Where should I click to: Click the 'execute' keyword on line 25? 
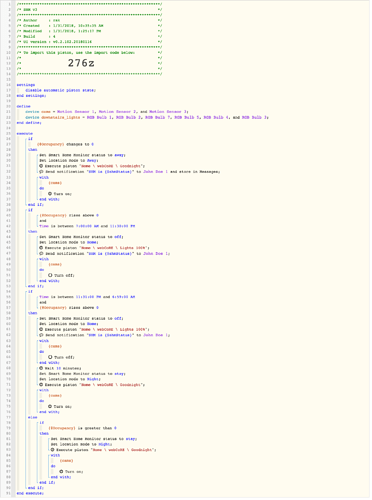(x=24, y=134)
